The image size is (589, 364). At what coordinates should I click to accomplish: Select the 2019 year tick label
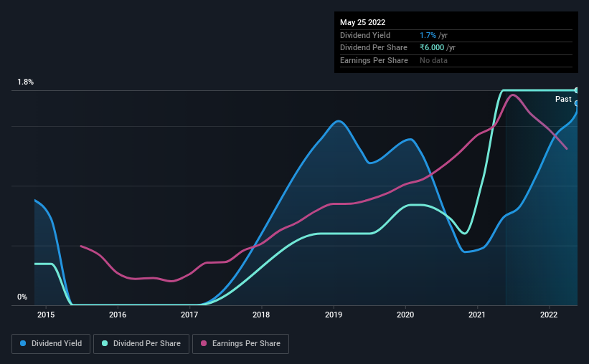coord(334,315)
